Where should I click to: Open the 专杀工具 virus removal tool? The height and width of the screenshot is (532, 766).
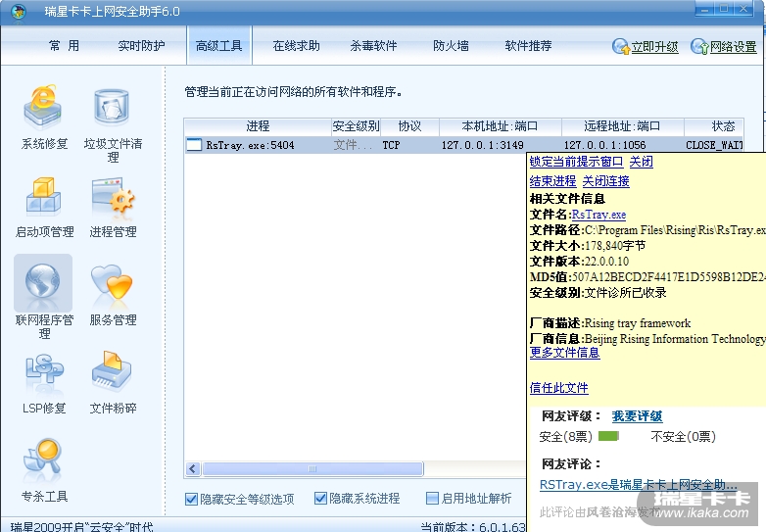pos(44,470)
